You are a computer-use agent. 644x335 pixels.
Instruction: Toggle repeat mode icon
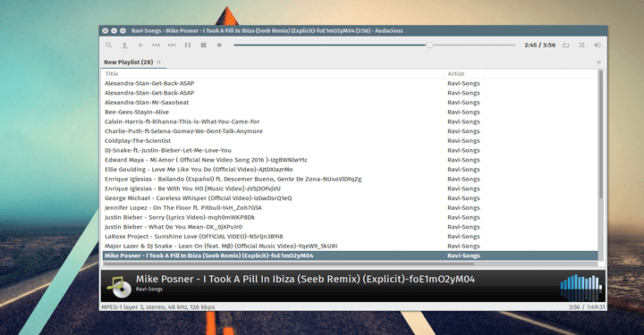566,45
